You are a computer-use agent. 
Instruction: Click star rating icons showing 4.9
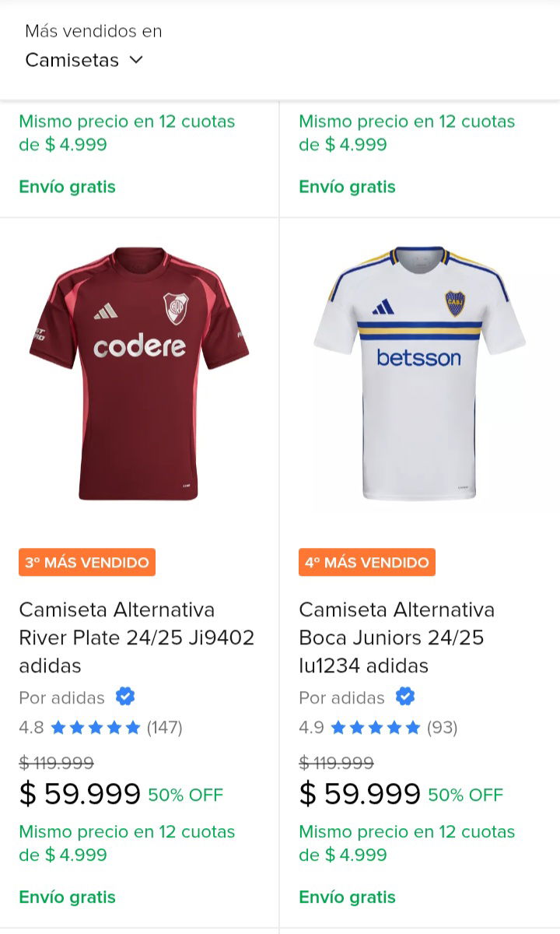coord(375,728)
